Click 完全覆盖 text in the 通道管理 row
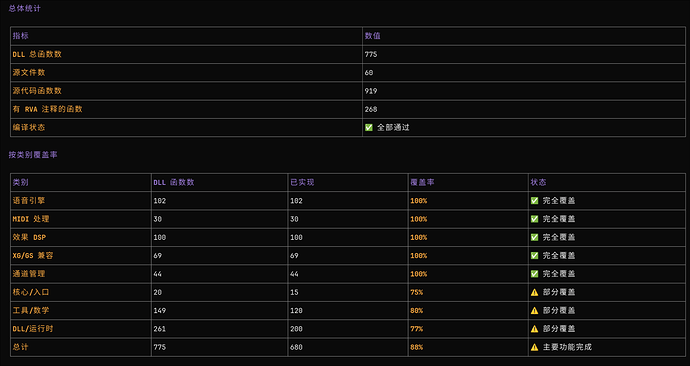The height and width of the screenshot is (366, 690). (559, 274)
